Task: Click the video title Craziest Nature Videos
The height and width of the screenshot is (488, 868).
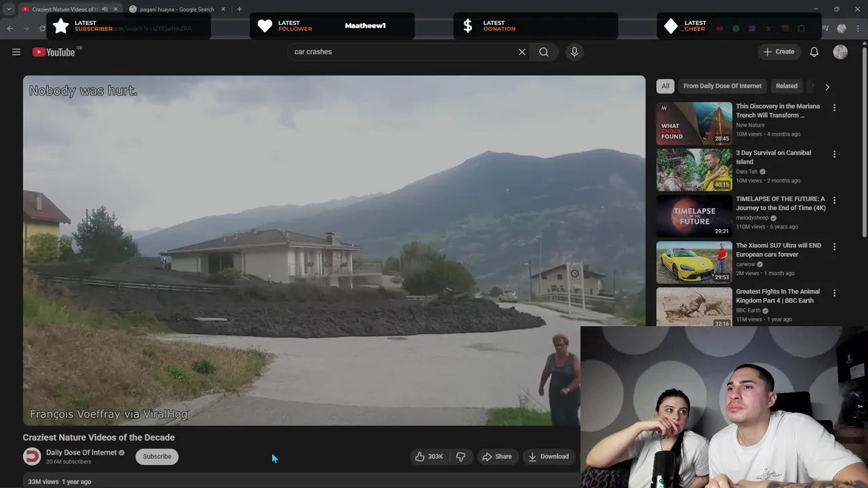Action: [x=99, y=438]
